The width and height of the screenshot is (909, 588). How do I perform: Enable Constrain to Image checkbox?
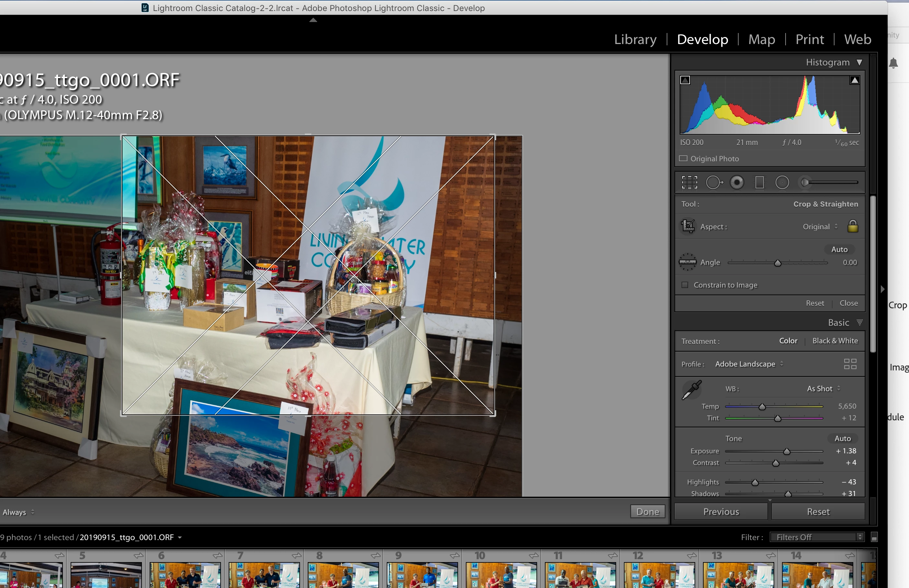click(685, 285)
